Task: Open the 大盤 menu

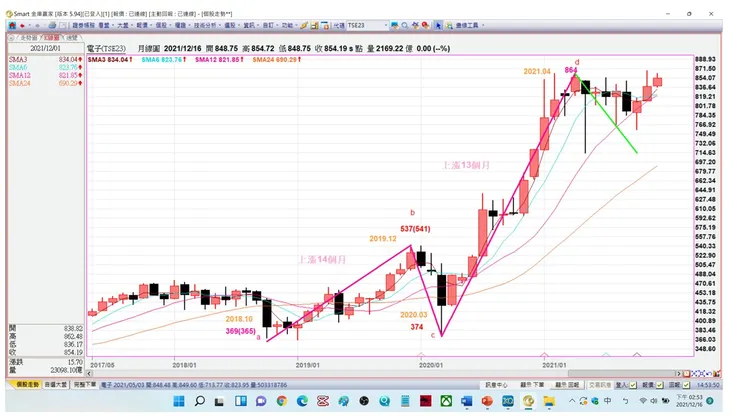Action: click(123, 25)
